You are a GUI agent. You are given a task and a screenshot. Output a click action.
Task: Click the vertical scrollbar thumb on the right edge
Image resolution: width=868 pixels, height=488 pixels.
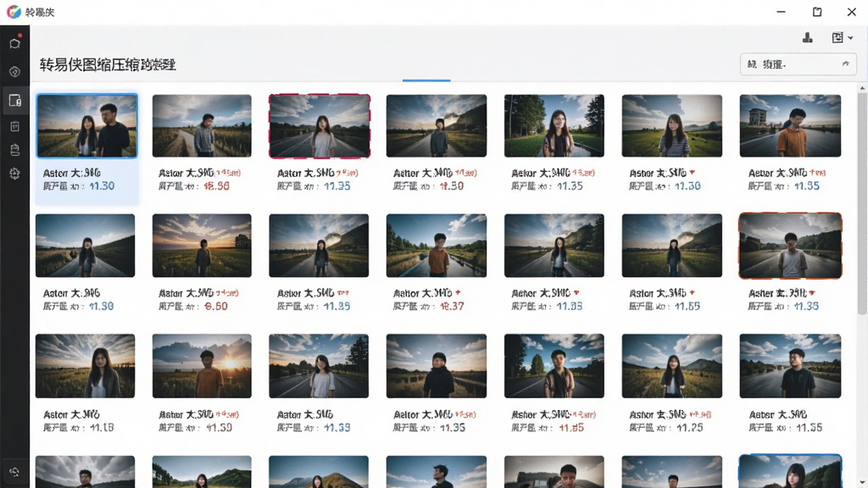(862, 204)
